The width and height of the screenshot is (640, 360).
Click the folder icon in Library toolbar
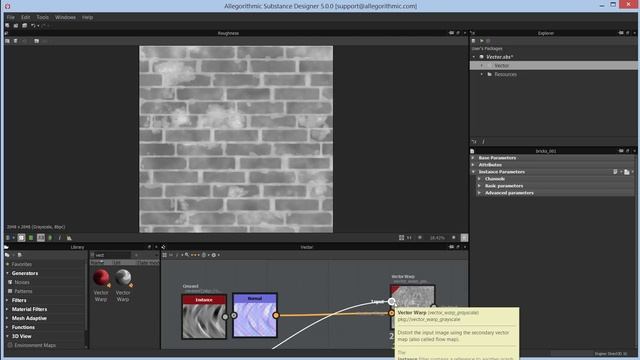[7, 255]
